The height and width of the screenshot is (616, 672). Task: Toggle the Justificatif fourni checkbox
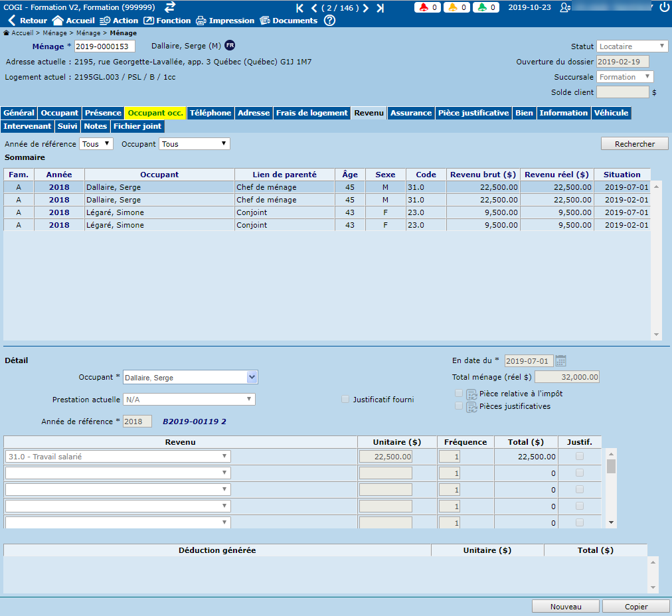[345, 399]
